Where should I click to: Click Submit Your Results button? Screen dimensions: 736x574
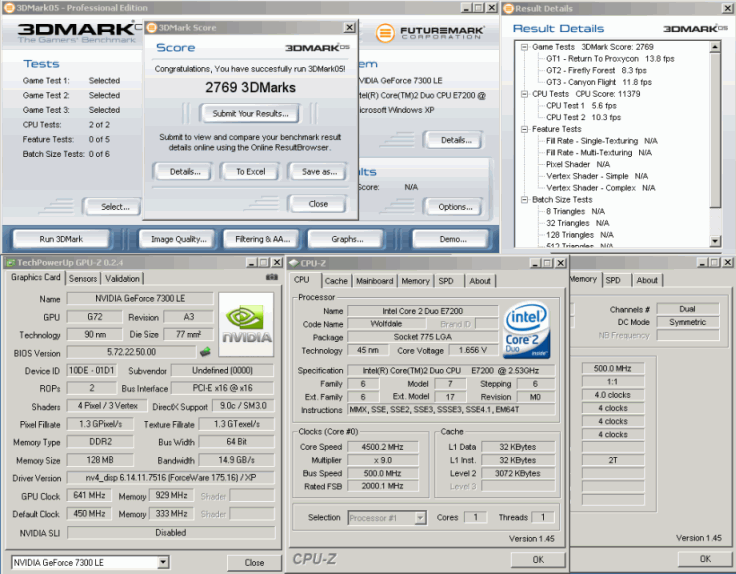pyautogui.click(x=250, y=114)
